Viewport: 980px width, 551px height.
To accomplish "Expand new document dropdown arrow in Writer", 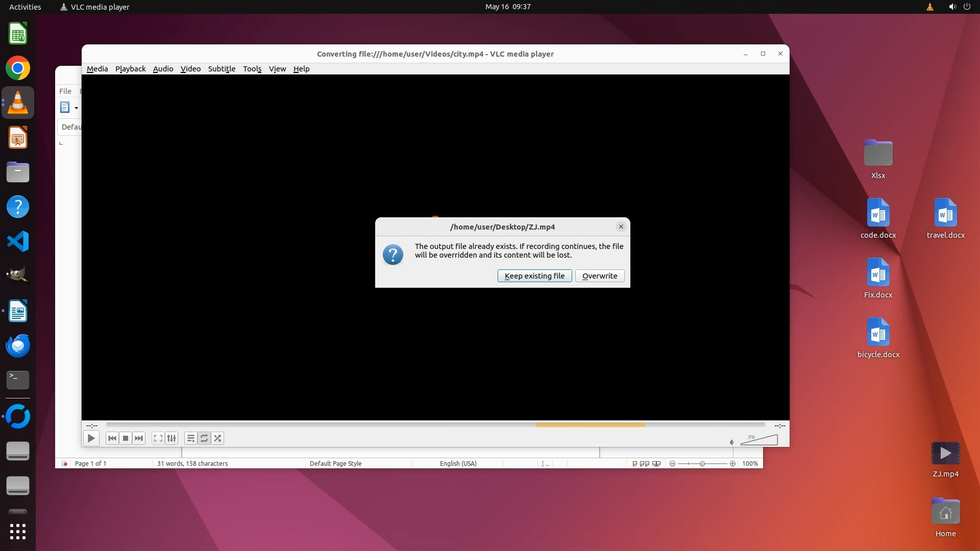I will [77, 108].
